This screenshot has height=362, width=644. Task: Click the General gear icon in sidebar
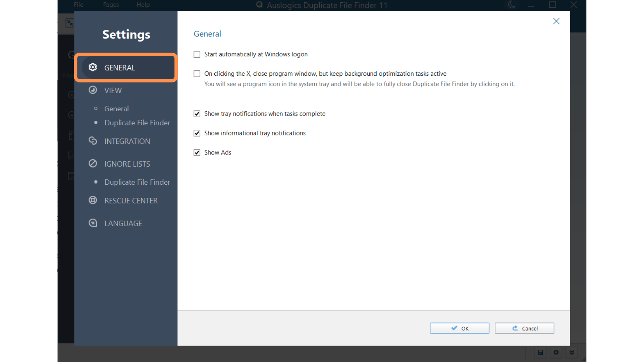[93, 67]
